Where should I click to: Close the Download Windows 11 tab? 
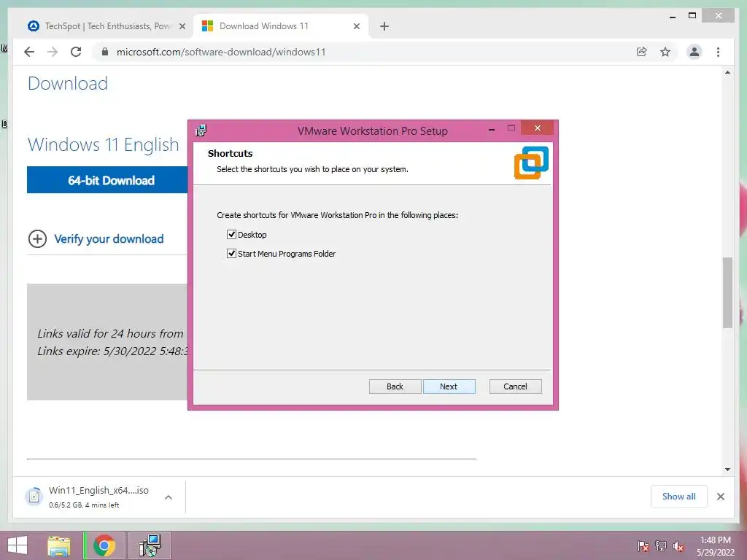[356, 26]
